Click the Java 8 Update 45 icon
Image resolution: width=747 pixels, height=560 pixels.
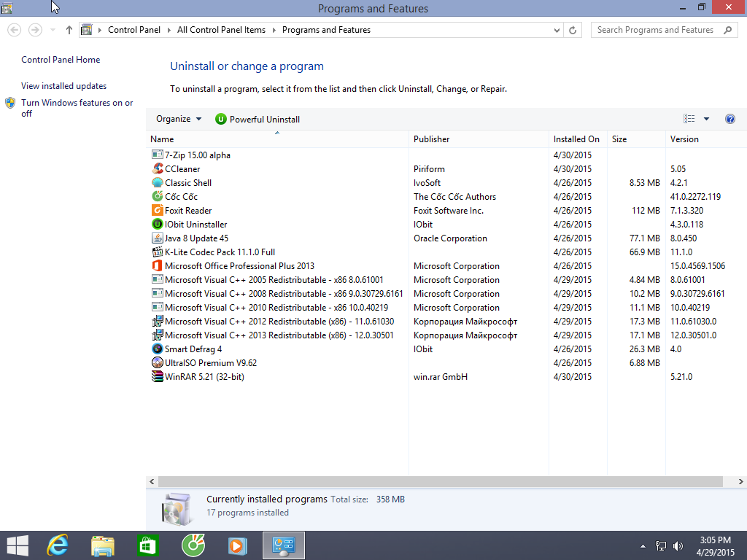[157, 238]
